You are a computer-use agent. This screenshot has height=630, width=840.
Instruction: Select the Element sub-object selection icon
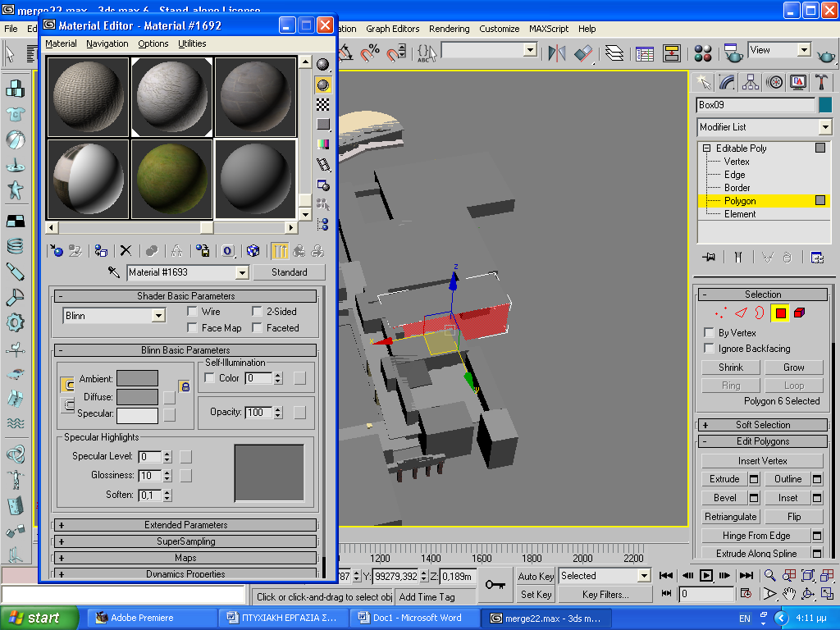(x=799, y=313)
